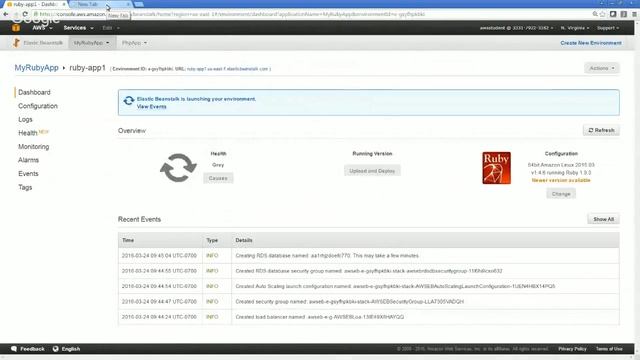Open the N. Virginia region dropdown
This screenshot has height=360, width=640.
575,28
